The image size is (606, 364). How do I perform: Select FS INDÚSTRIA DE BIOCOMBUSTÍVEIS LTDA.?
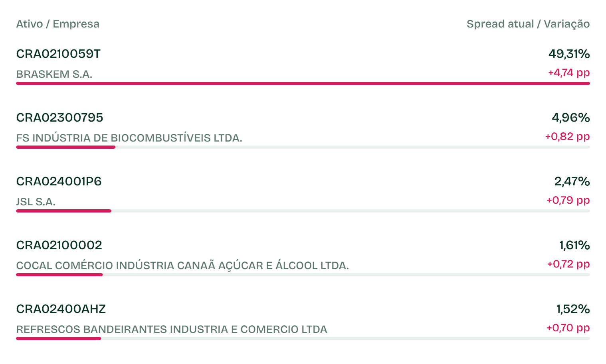pyautogui.click(x=129, y=138)
